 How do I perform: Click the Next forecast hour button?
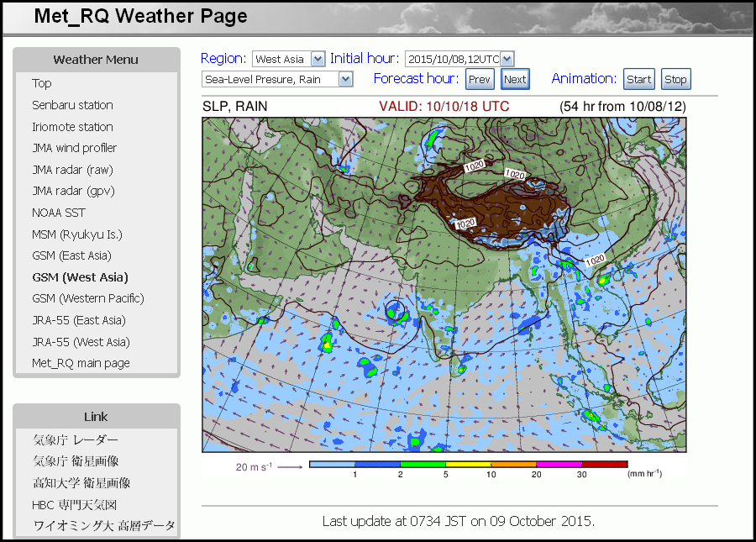tap(515, 79)
